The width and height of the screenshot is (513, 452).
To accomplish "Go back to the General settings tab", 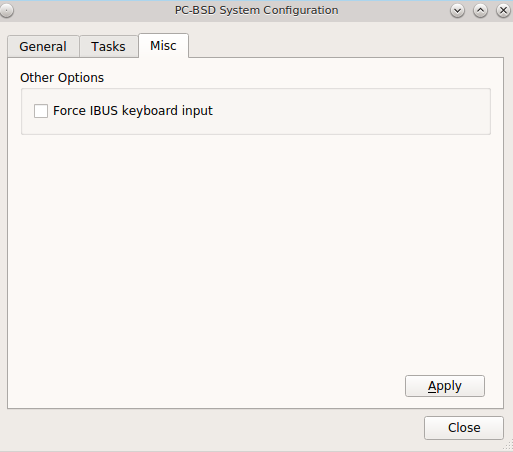I will [x=43, y=46].
